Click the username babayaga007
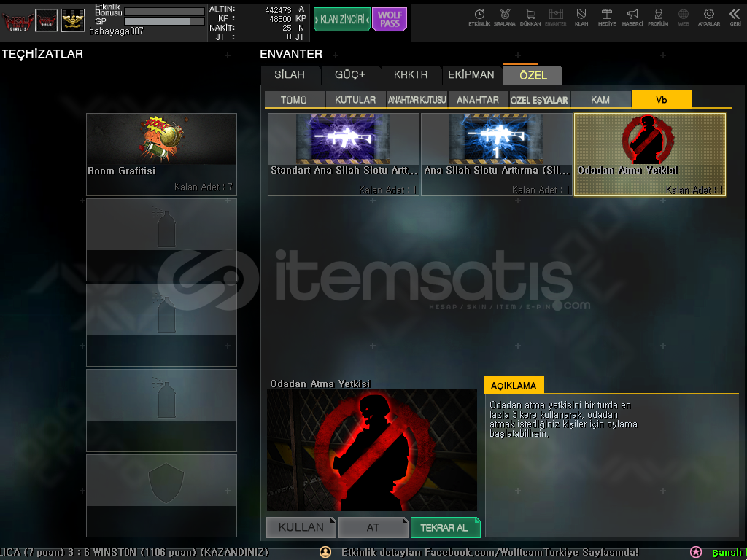The width and height of the screenshot is (747, 560). [116, 31]
